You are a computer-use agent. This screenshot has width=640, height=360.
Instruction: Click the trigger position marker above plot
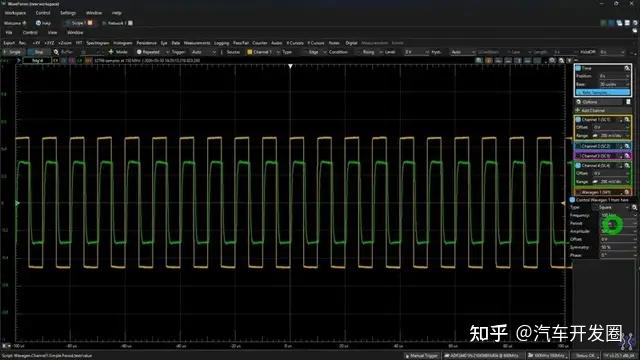[x=290, y=66]
